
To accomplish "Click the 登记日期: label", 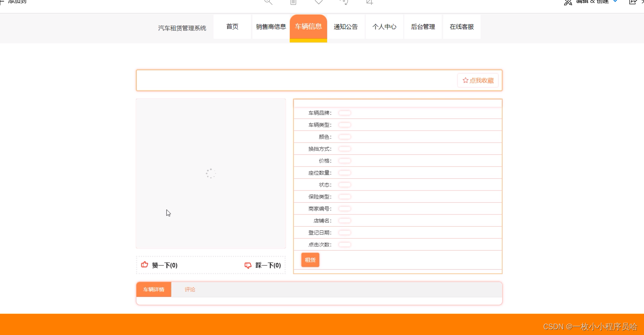I will [320, 233].
